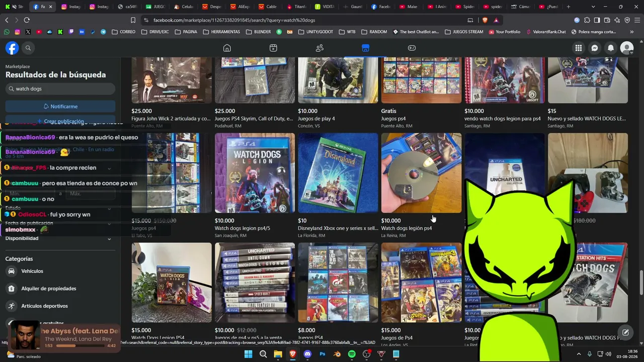The image size is (644, 362).
Task: Open the Brave Shields lion icon
Action: coord(485,20)
